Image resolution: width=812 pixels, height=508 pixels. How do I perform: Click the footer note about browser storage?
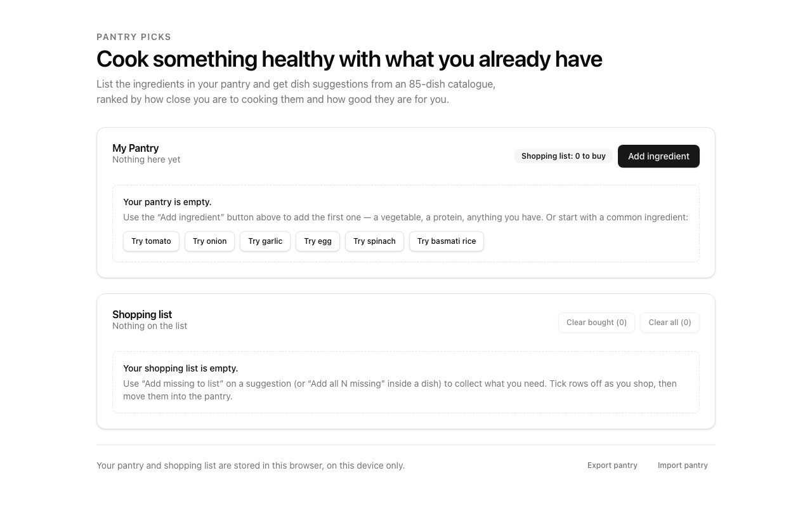251,465
